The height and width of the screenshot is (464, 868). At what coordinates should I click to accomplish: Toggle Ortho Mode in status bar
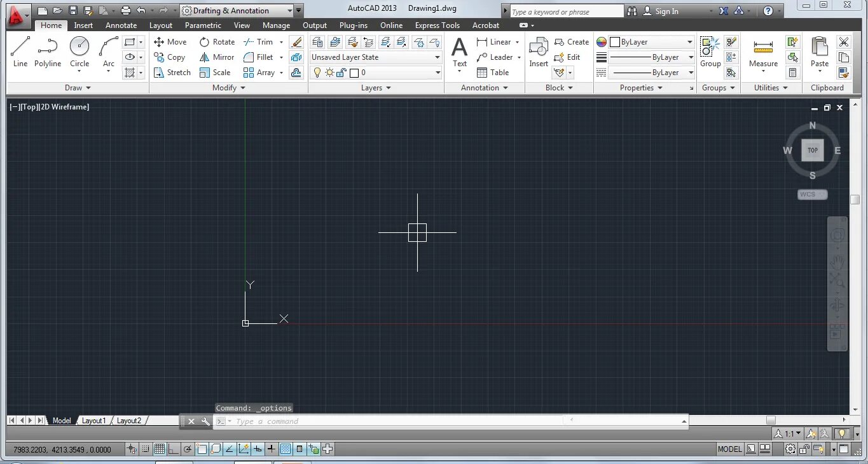174,449
